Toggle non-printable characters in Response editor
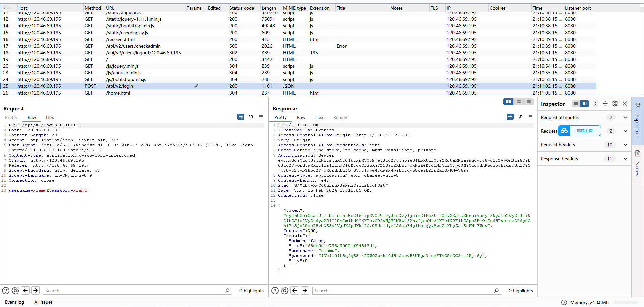The height and width of the screenshot is (307, 644). pos(520,117)
